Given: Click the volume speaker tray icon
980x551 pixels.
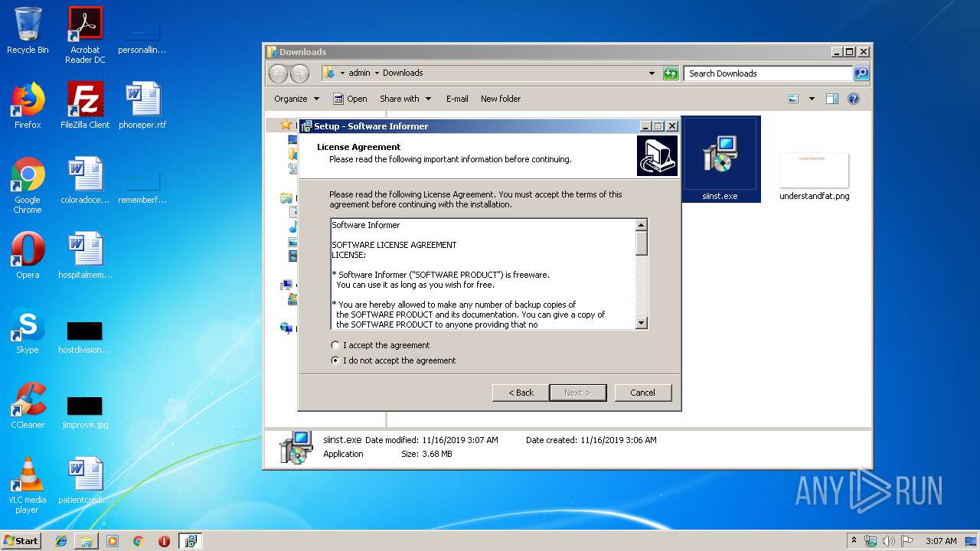Looking at the screenshot, I should tap(889, 541).
